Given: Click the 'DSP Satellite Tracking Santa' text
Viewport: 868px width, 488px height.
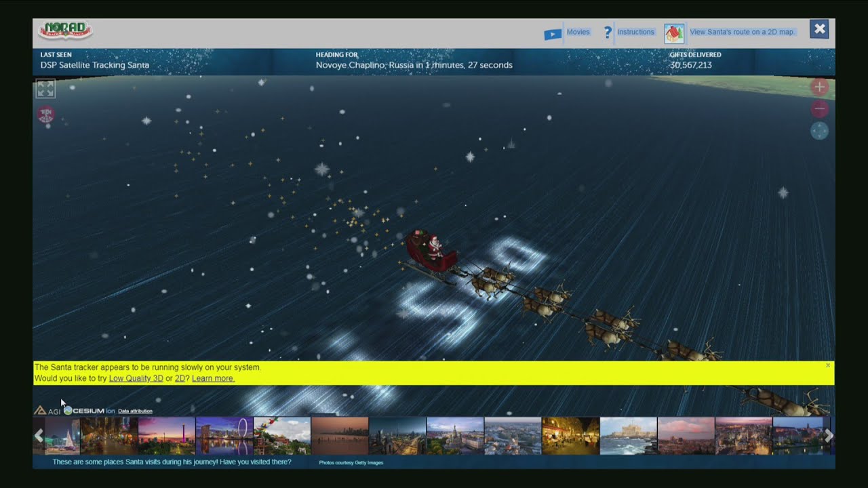Looking at the screenshot, I should coord(95,66).
